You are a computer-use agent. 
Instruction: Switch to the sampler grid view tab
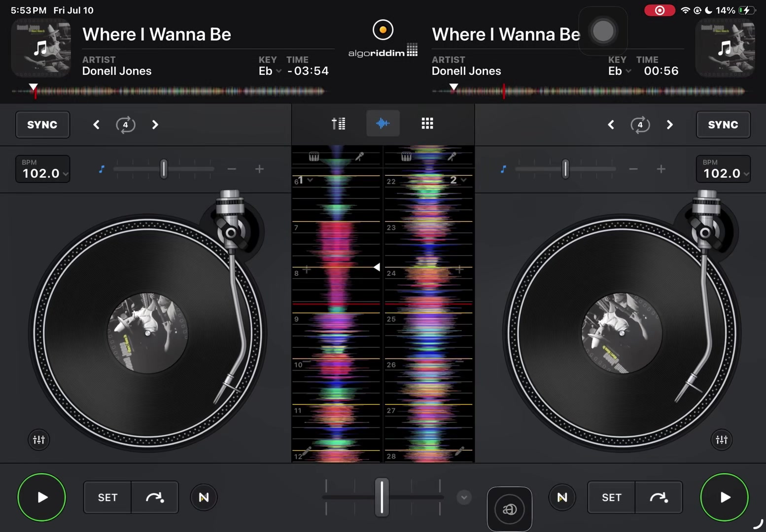[427, 124]
